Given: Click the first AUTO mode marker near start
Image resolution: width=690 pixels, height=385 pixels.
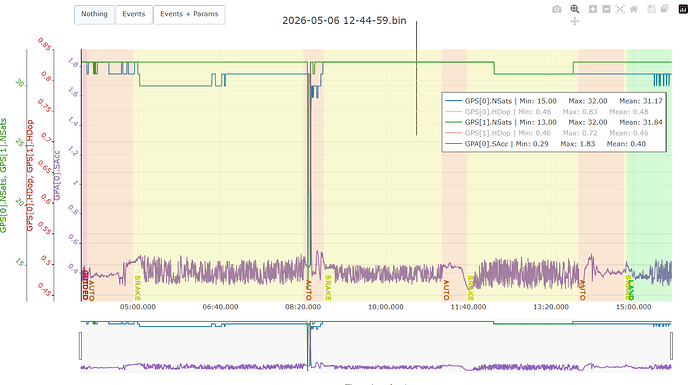Looking at the screenshot, I should 92,290.
